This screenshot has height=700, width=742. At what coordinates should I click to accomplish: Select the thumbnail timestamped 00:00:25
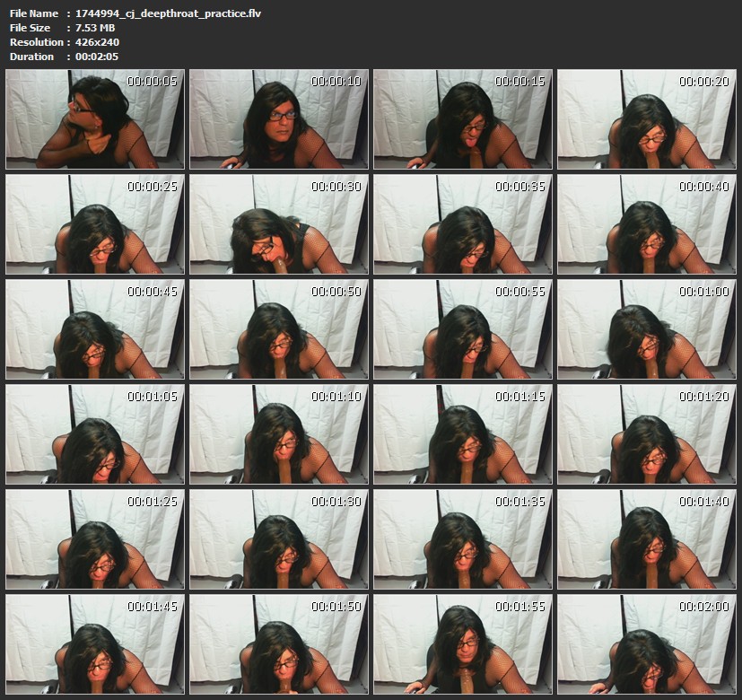pyautogui.click(x=95, y=224)
